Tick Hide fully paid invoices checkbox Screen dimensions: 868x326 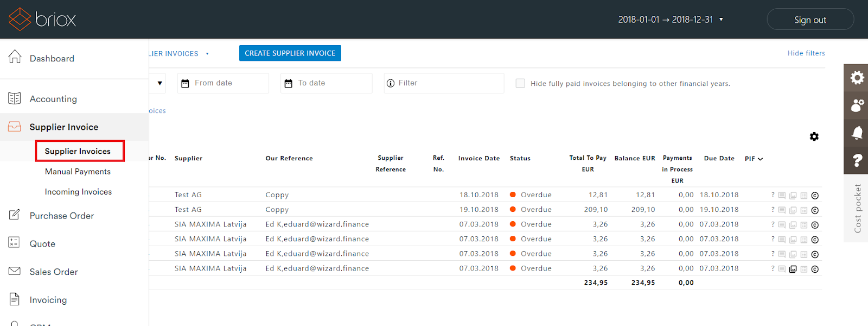520,83
